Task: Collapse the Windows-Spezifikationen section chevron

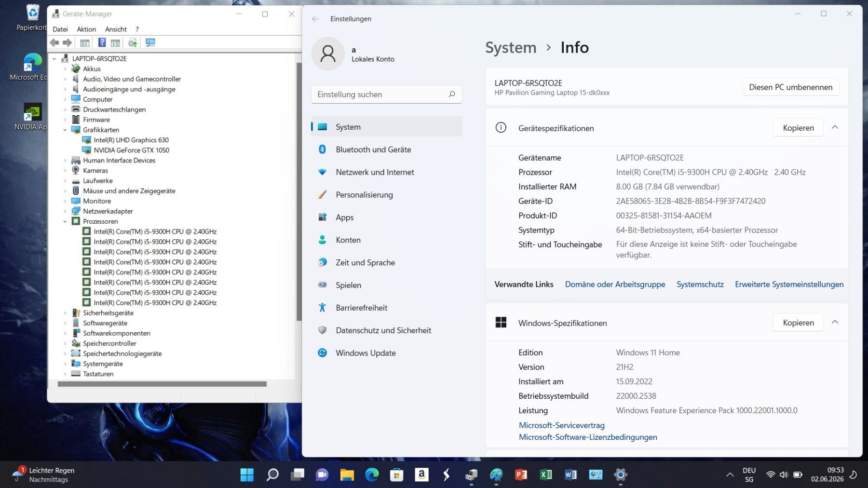Action: point(835,322)
